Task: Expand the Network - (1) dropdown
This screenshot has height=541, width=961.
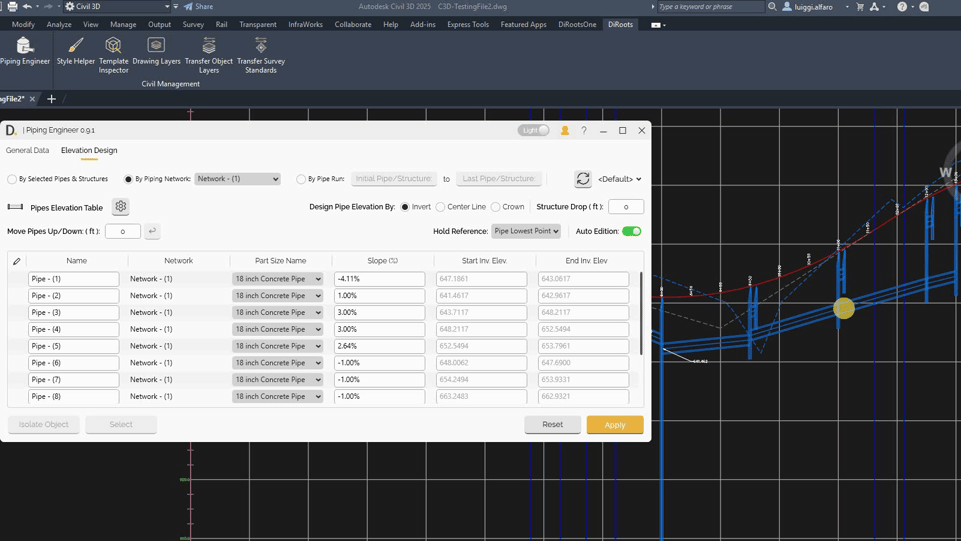Action: pyautogui.click(x=237, y=179)
